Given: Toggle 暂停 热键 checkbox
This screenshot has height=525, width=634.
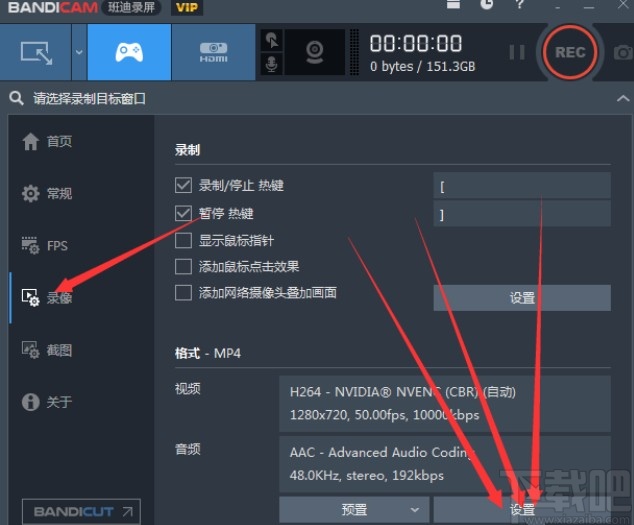Looking at the screenshot, I should point(183,213).
